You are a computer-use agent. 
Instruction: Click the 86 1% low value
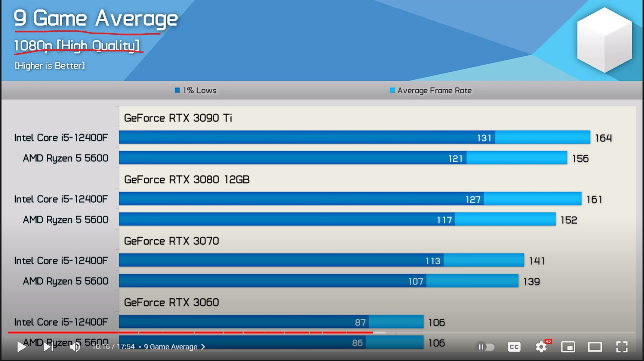(357, 343)
